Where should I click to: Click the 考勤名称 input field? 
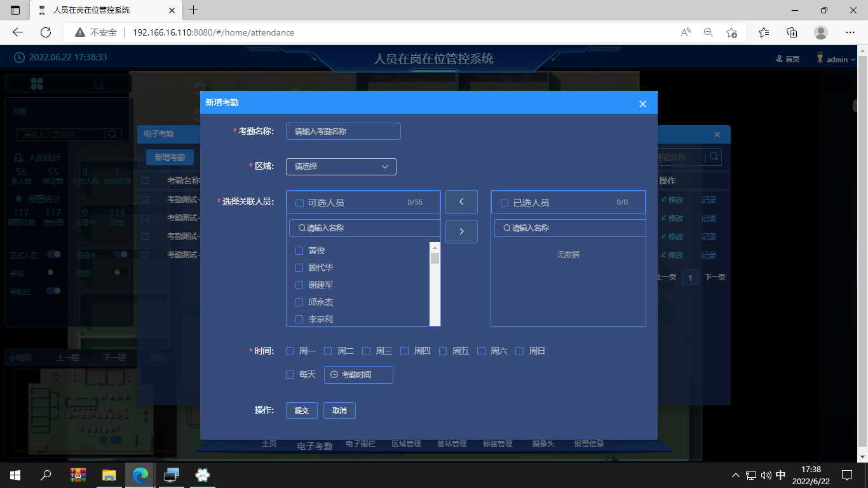[343, 132]
